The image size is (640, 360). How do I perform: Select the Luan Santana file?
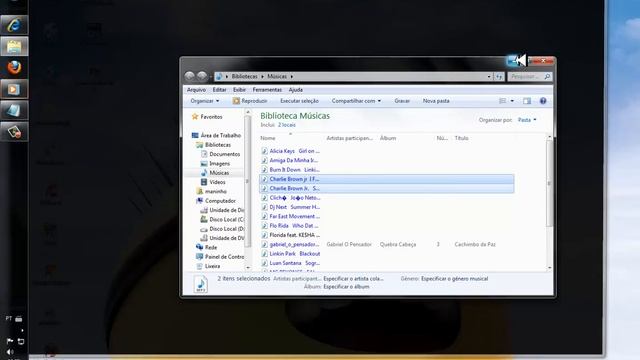tap(294, 263)
